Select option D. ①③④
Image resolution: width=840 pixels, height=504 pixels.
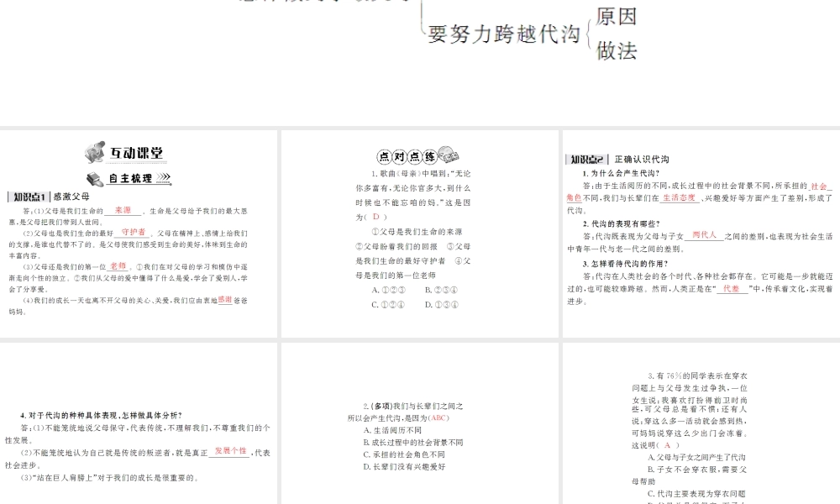[442, 304]
